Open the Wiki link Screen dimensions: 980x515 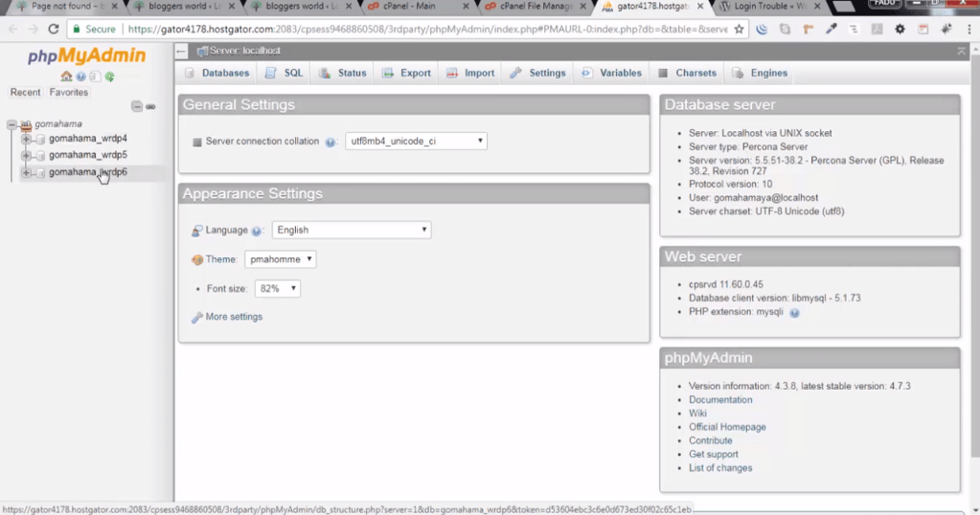point(697,414)
